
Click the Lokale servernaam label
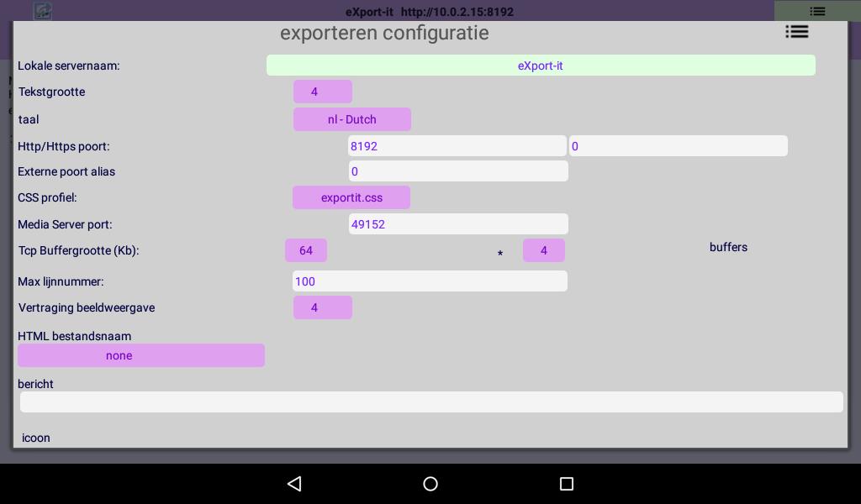[x=69, y=66]
